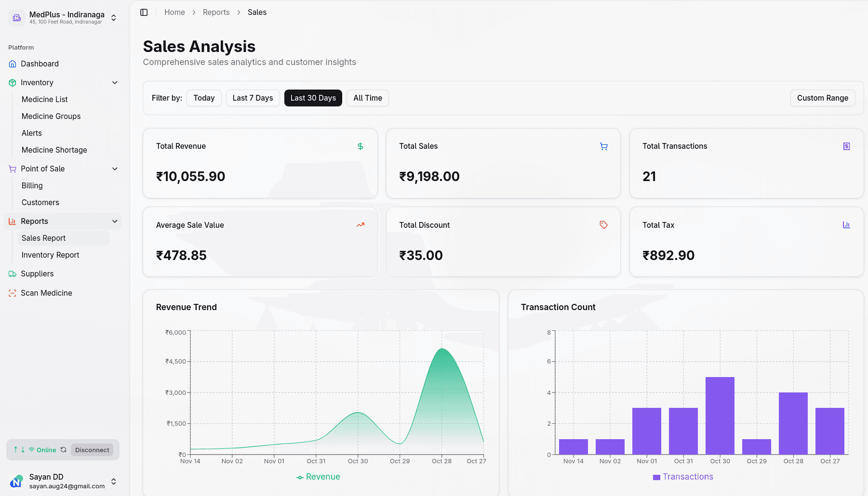Screen dimensions: 868x496
Task: Click the chart icon on Total Tax card
Action: [x=847, y=225]
